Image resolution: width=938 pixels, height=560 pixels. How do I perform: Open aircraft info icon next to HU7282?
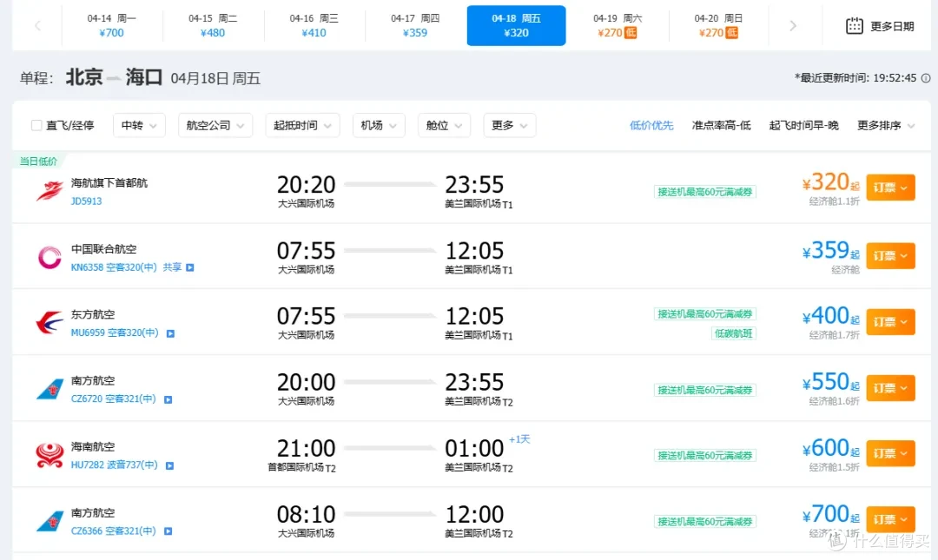(x=170, y=465)
